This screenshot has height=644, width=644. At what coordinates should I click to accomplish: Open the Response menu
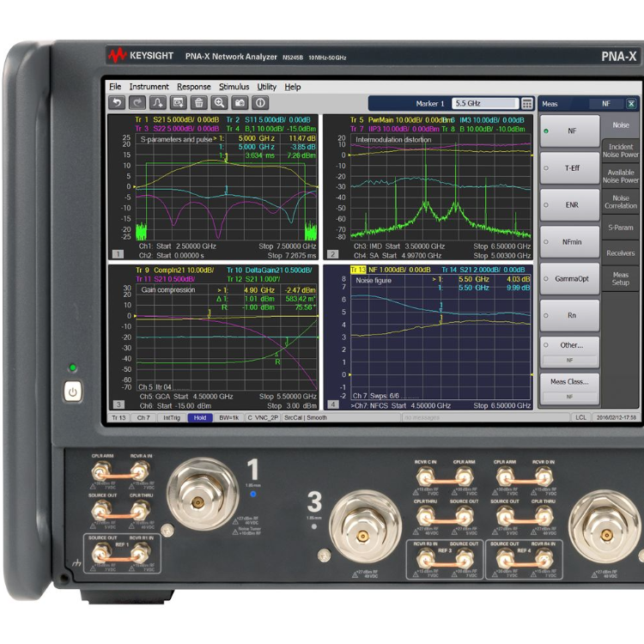click(194, 87)
